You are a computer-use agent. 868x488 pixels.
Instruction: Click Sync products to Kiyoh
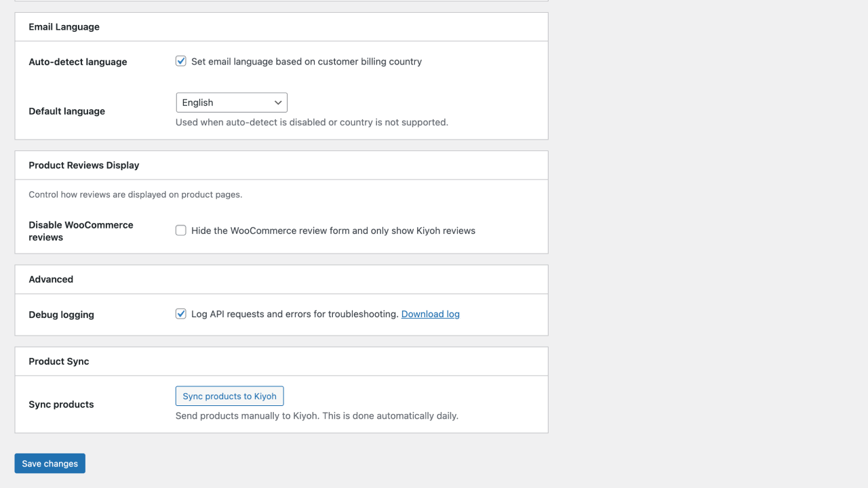point(229,396)
